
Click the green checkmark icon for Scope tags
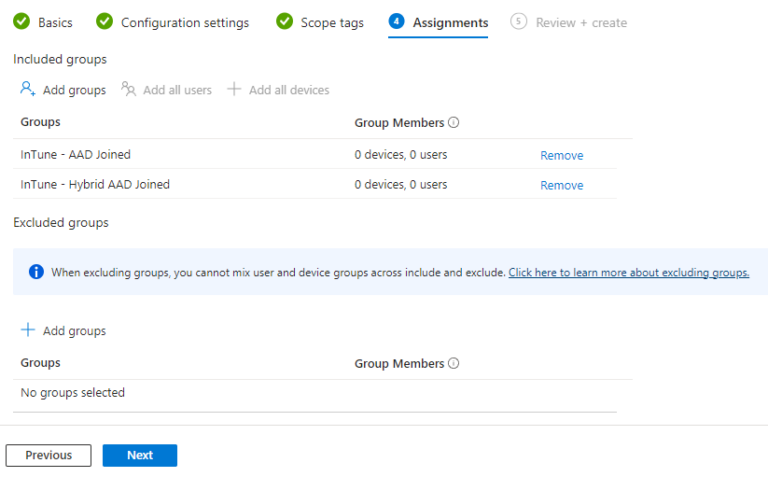tap(284, 21)
